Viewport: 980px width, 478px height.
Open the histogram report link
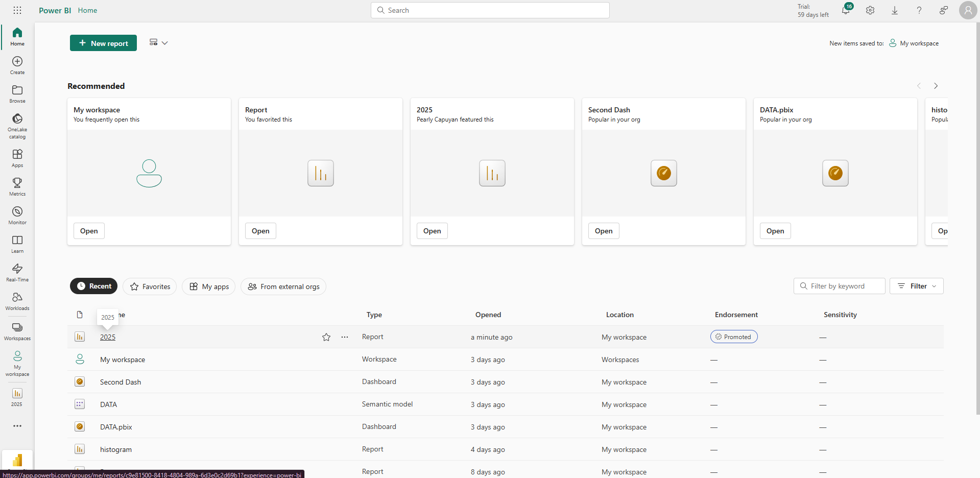pyautogui.click(x=116, y=449)
